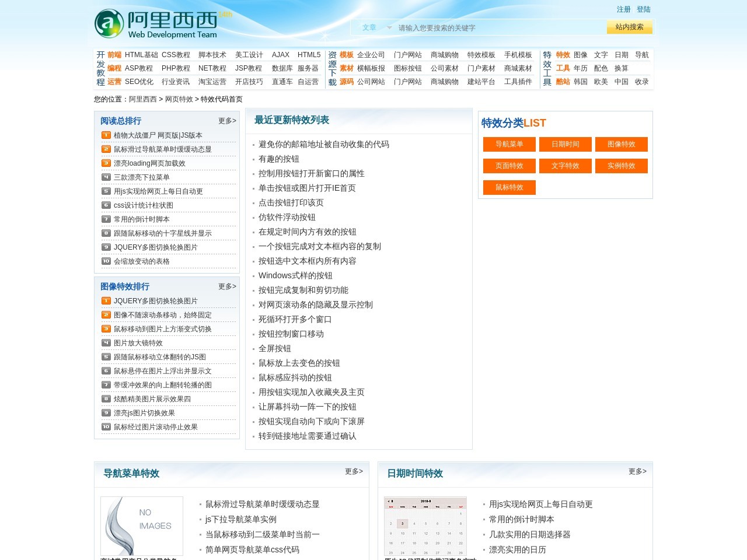Click the 注册 register link

(623, 9)
